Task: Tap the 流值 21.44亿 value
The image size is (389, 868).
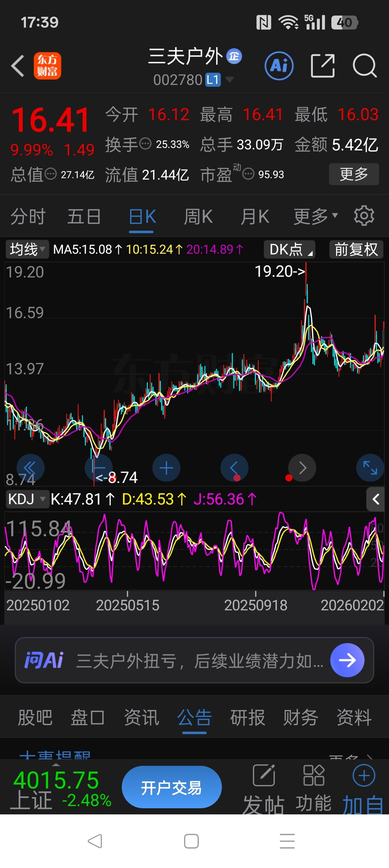Action: pyautogui.click(x=147, y=175)
